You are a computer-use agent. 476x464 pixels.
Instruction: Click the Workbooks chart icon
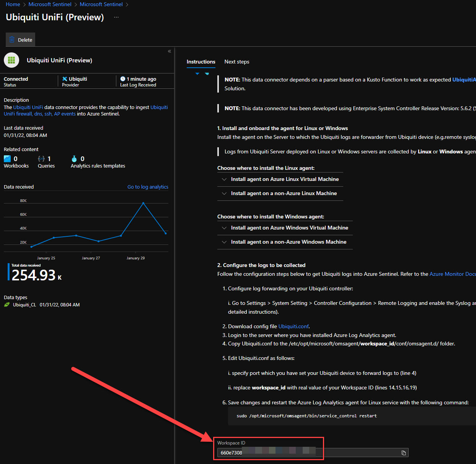[7, 158]
